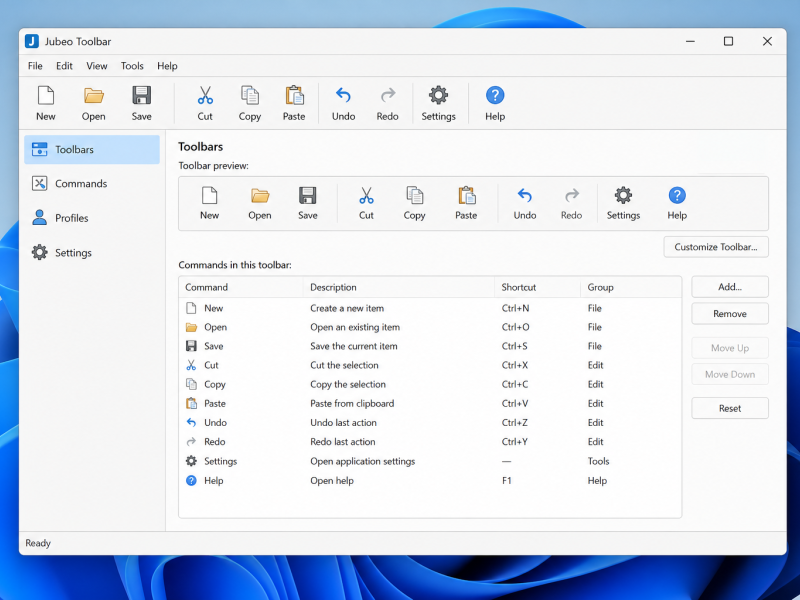Select the Copy icon in the toolbar preview

[x=415, y=195]
